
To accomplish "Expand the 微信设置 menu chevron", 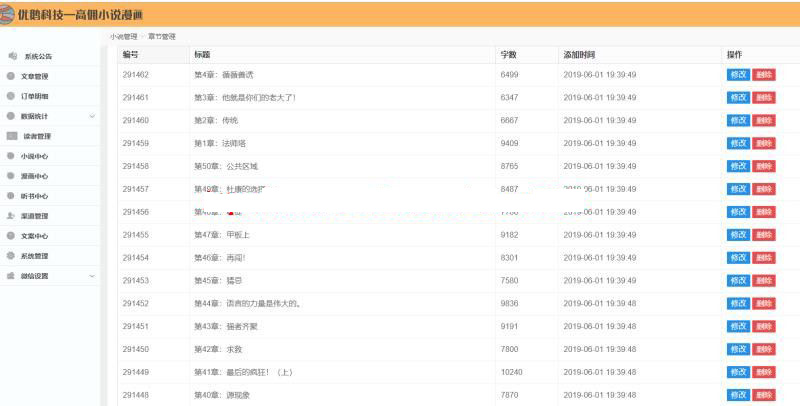I will [92, 276].
